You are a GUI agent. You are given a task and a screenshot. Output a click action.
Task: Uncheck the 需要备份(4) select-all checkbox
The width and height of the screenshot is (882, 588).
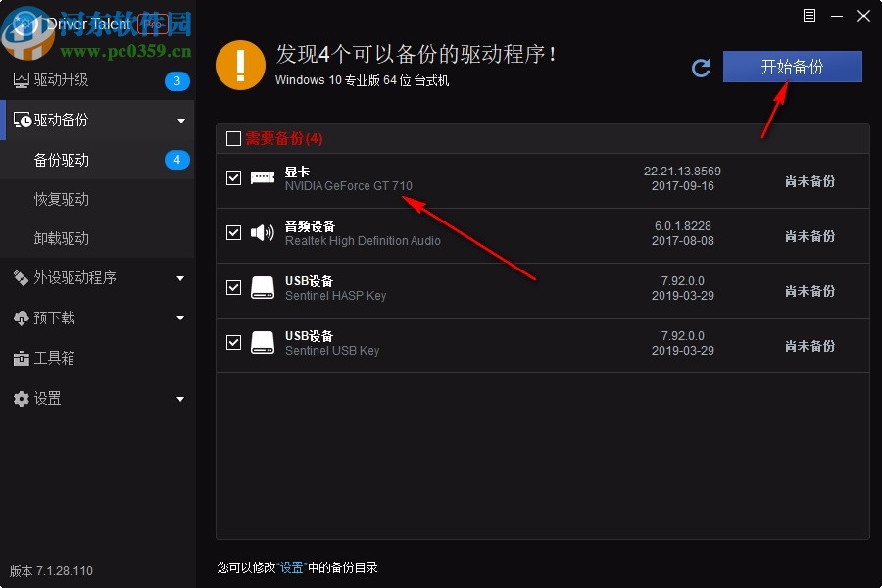click(x=234, y=138)
